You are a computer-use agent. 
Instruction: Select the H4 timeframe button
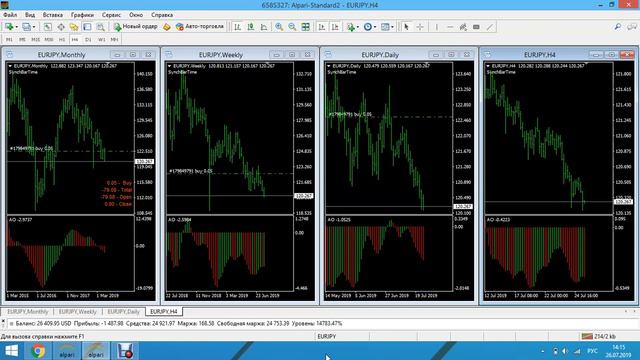[x=75, y=40]
